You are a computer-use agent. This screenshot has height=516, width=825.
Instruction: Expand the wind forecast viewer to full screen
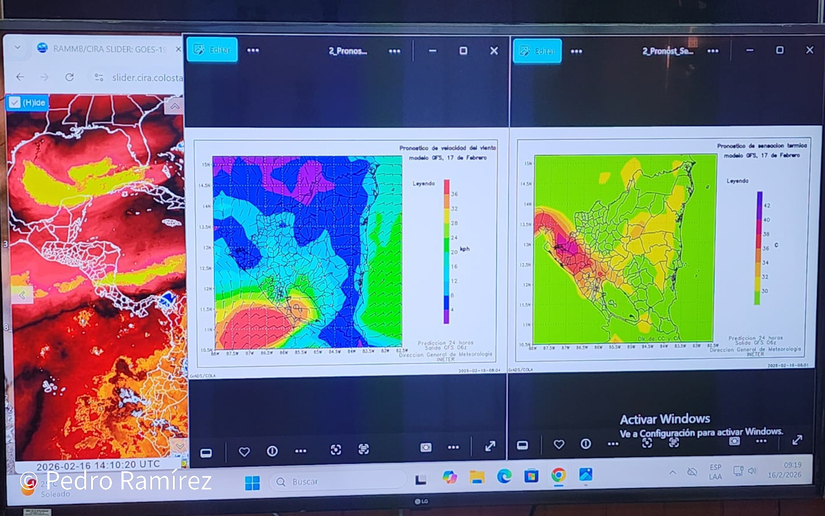point(490,447)
